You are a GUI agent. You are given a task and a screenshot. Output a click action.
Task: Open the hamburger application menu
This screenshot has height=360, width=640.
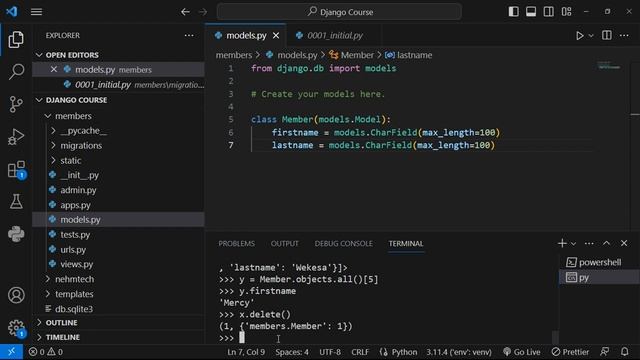tap(36, 12)
